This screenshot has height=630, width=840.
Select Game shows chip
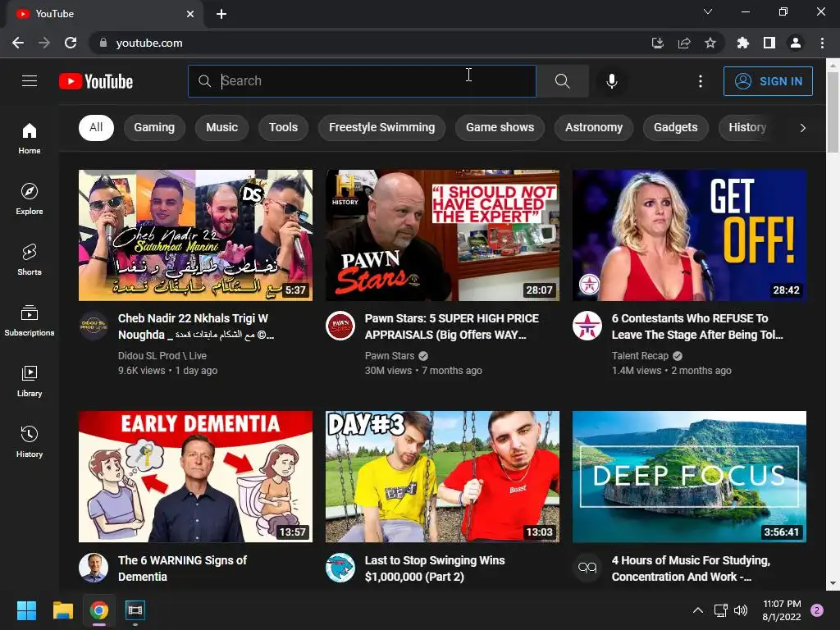point(500,127)
